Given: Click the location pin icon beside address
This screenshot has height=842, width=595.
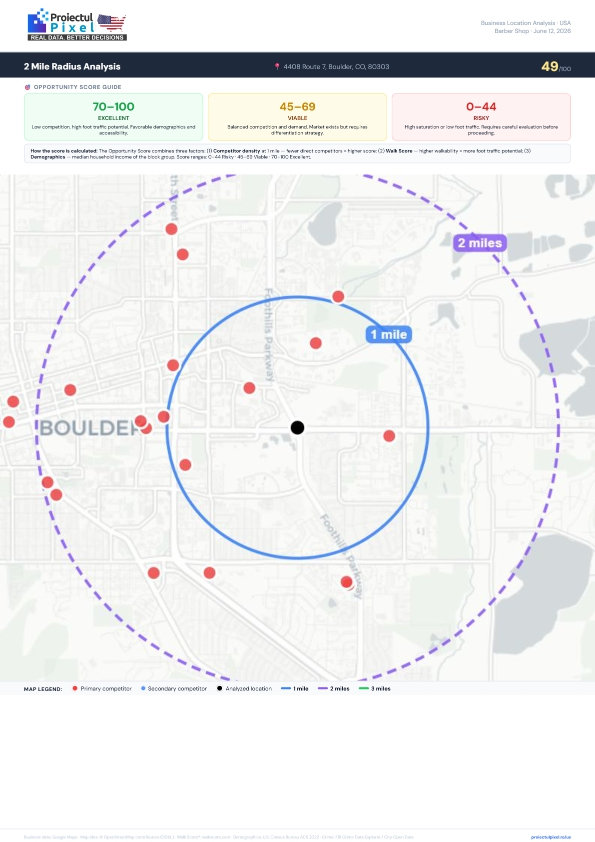Looking at the screenshot, I should coord(277,67).
